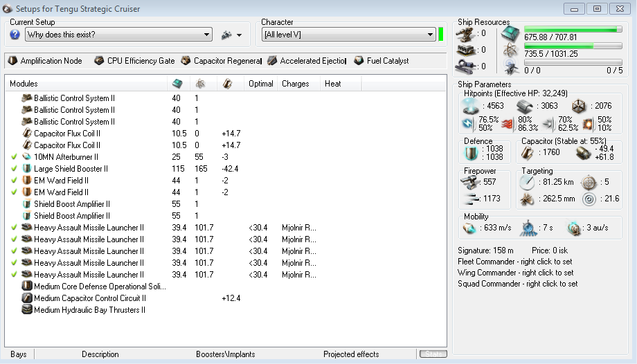The image size is (637, 364).
Task: Click Fleet Commander right click to set
Action: click(514, 262)
